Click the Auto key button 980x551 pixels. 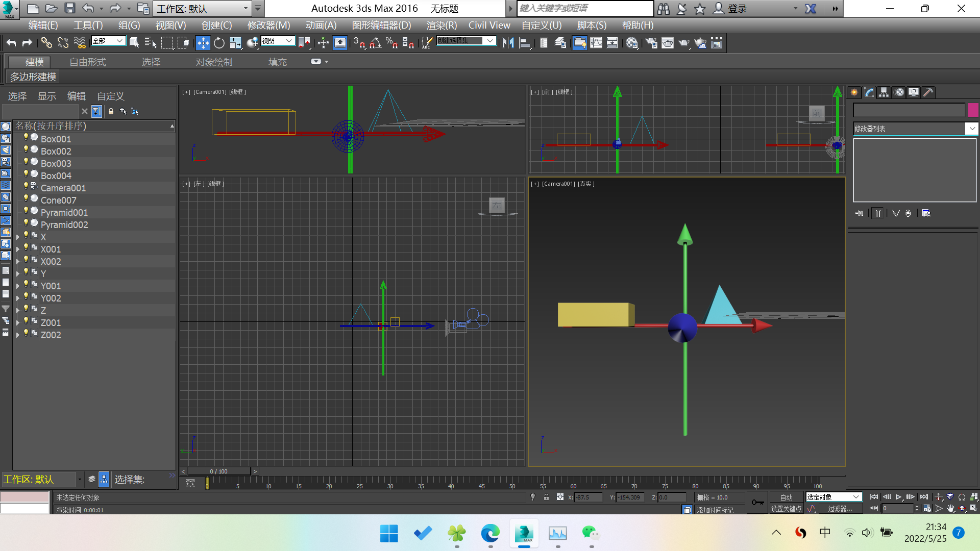tap(786, 497)
